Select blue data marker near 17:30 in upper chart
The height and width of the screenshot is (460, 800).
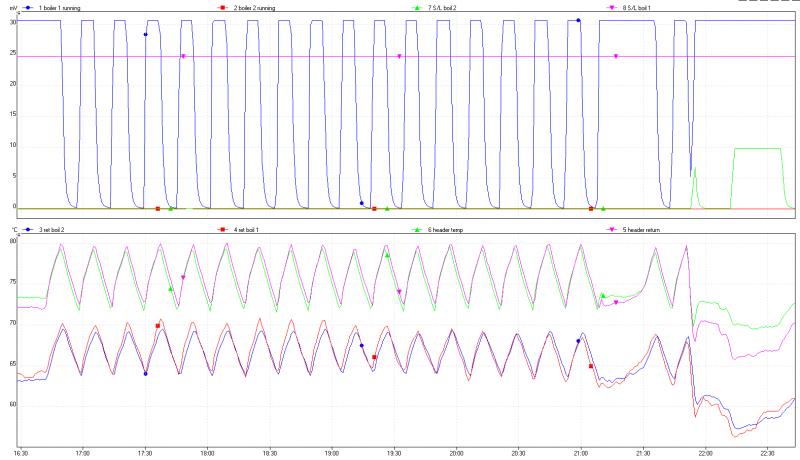(x=145, y=34)
